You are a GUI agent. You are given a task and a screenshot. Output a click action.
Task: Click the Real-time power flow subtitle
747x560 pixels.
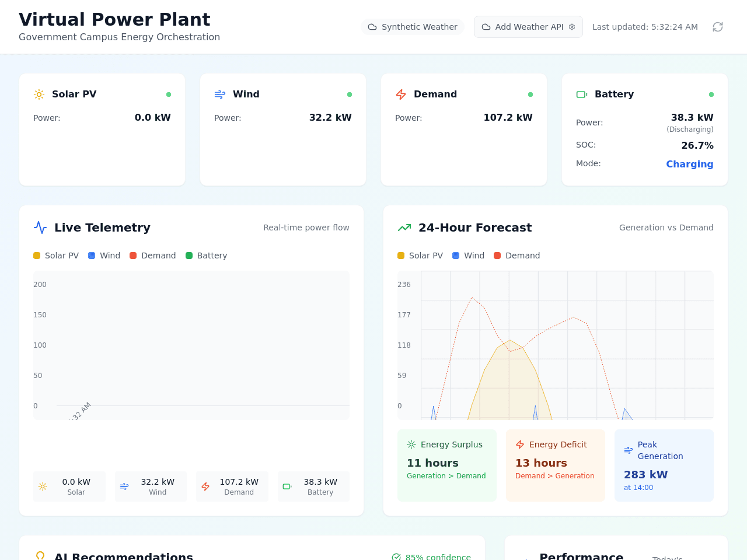tap(306, 228)
